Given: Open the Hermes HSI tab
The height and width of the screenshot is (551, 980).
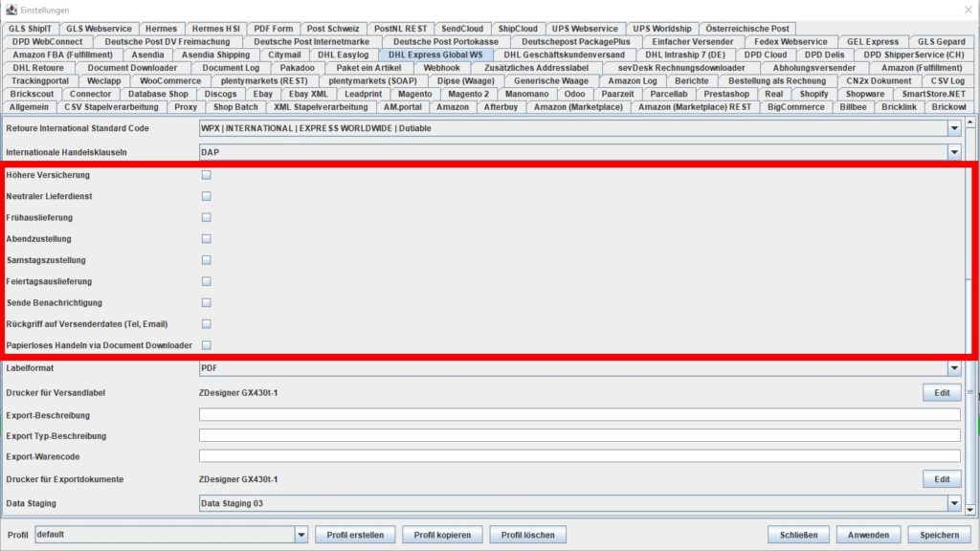Looking at the screenshot, I should 215,28.
